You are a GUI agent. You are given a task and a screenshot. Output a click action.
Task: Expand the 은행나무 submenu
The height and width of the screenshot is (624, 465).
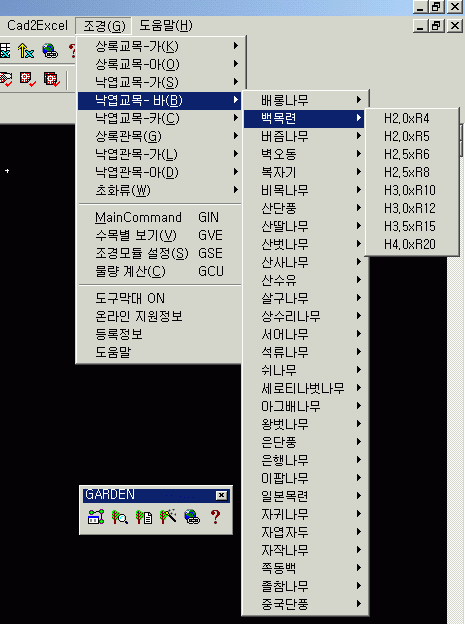tap(304, 460)
